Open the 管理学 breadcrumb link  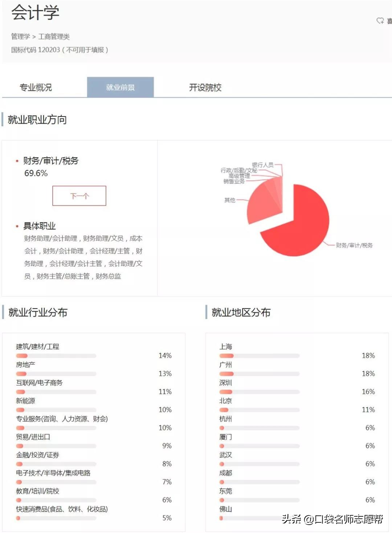[x=20, y=37]
